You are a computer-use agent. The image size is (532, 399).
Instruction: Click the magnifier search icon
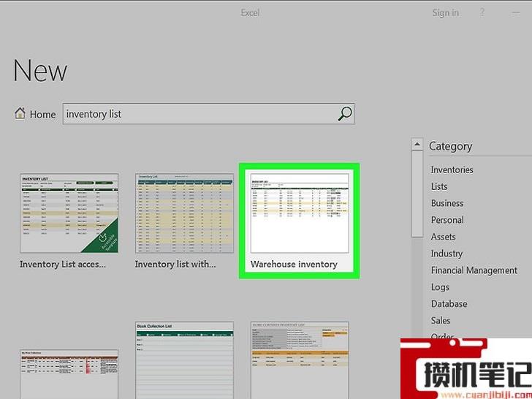click(345, 114)
